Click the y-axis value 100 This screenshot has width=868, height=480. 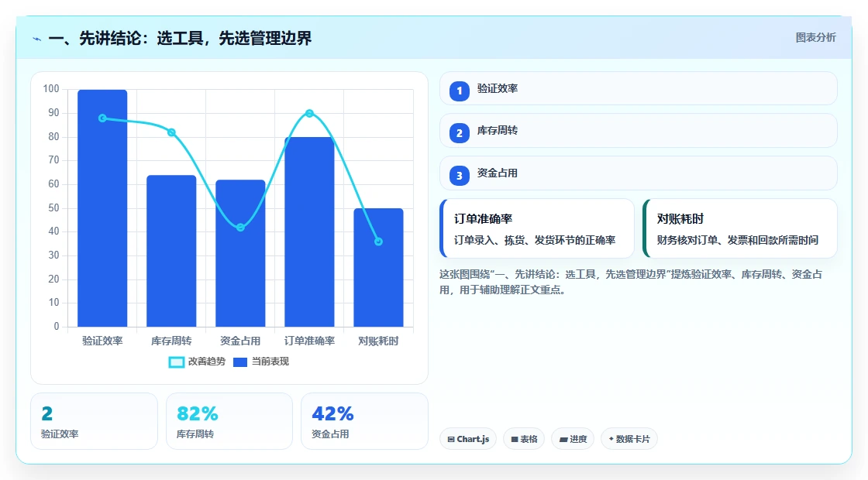point(51,88)
